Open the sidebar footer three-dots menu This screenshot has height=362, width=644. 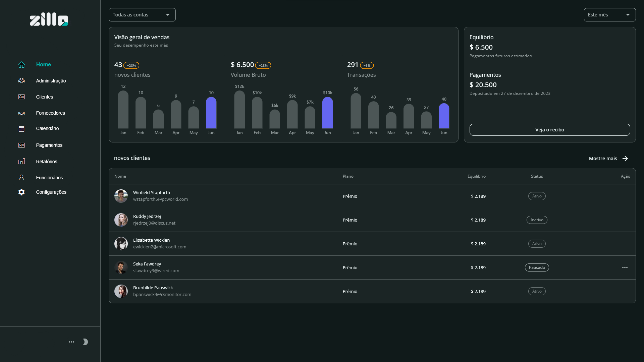[71, 342]
